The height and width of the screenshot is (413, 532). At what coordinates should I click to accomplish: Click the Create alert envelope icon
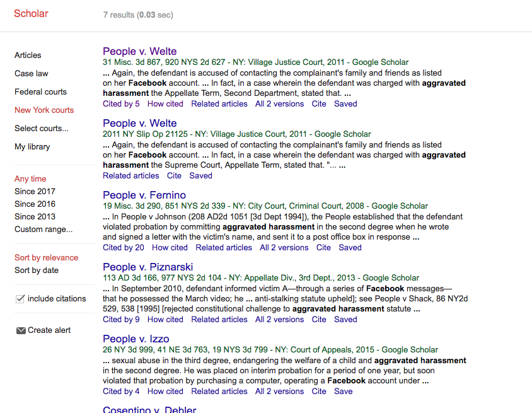[20, 330]
